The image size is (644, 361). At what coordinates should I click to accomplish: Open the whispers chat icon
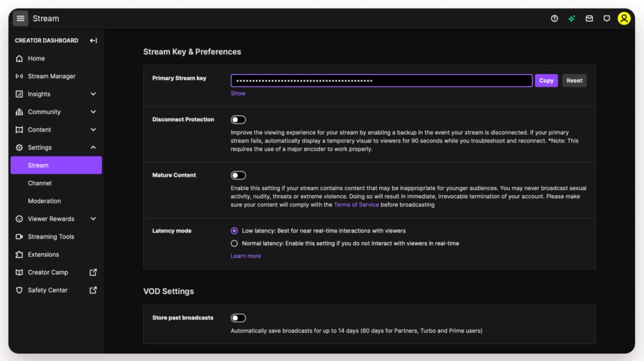tap(607, 19)
